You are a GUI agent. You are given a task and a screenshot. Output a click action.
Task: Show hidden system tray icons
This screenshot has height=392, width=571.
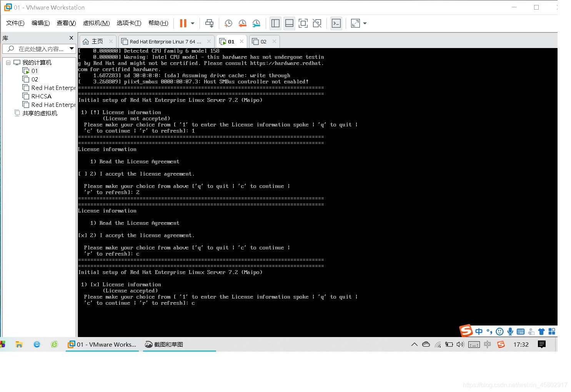[x=414, y=344]
